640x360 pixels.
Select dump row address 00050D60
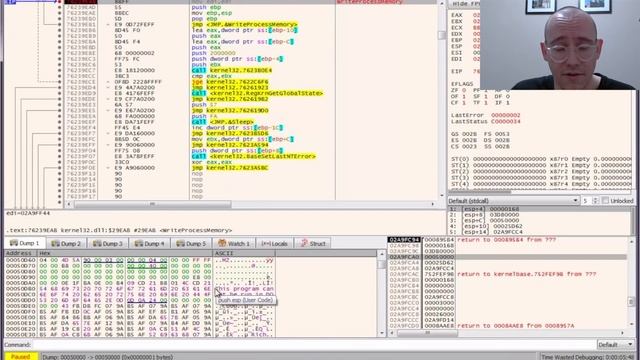(x=20, y=260)
